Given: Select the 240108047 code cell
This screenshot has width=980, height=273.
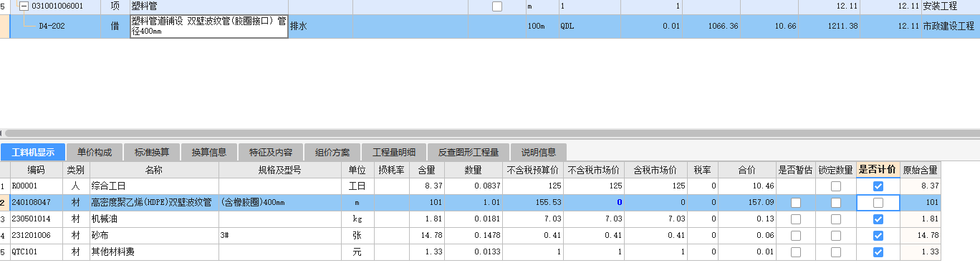Looking at the screenshot, I should click(37, 203).
